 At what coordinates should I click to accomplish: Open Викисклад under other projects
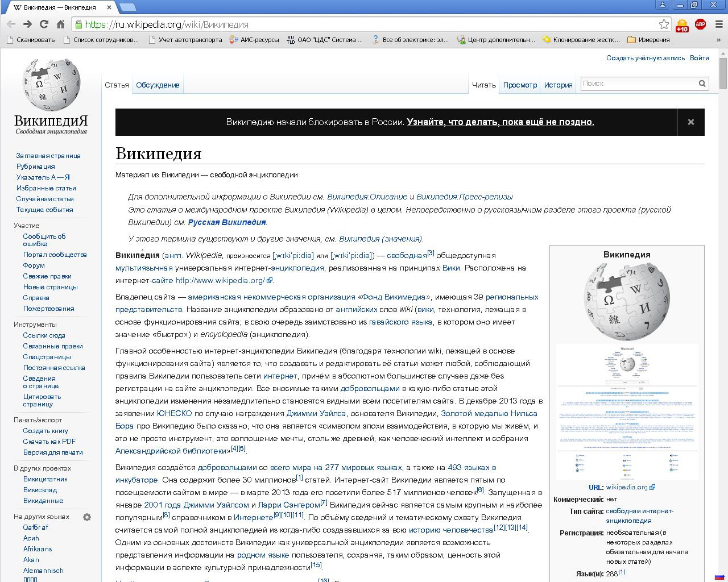click(x=40, y=490)
